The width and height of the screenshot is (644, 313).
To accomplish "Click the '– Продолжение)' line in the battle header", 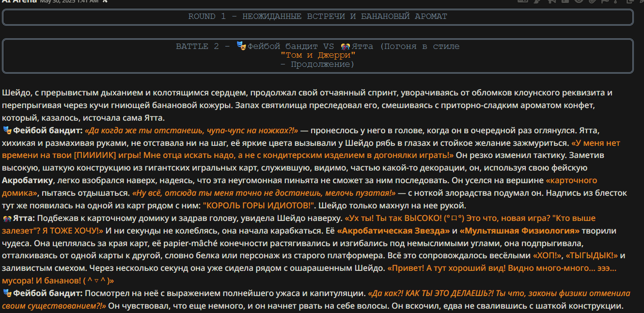I will (x=318, y=64).
